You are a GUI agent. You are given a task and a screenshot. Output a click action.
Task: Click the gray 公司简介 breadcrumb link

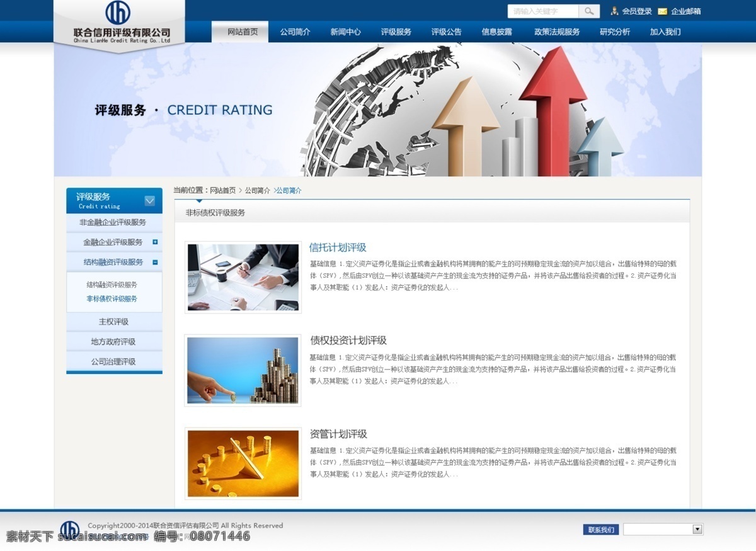click(257, 190)
